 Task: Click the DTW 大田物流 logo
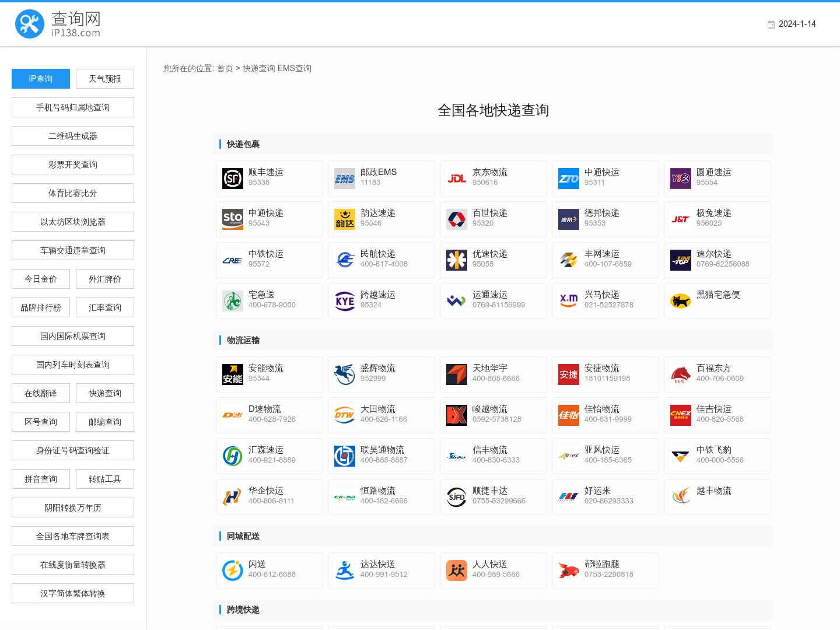345,415
